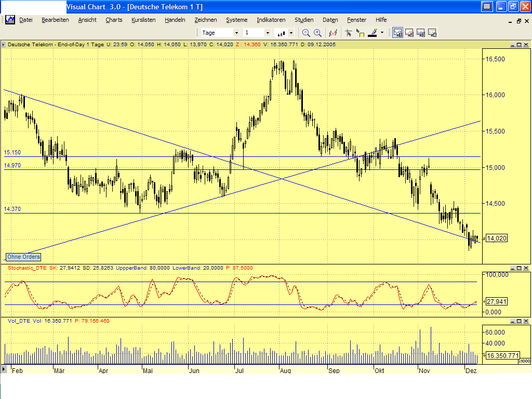The height and width of the screenshot is (399, 532).
Task: Select the drawing pen tool
Action: pos(372,32)
